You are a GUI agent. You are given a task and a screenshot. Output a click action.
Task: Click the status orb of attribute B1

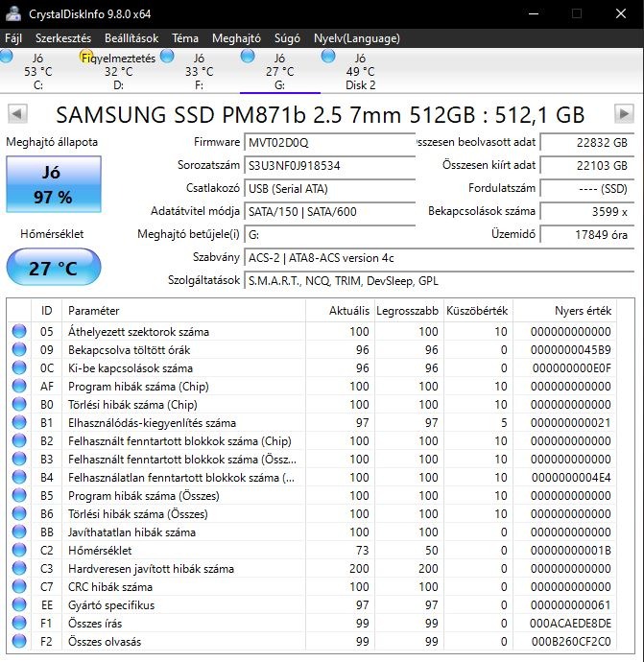tap(19, 422)
